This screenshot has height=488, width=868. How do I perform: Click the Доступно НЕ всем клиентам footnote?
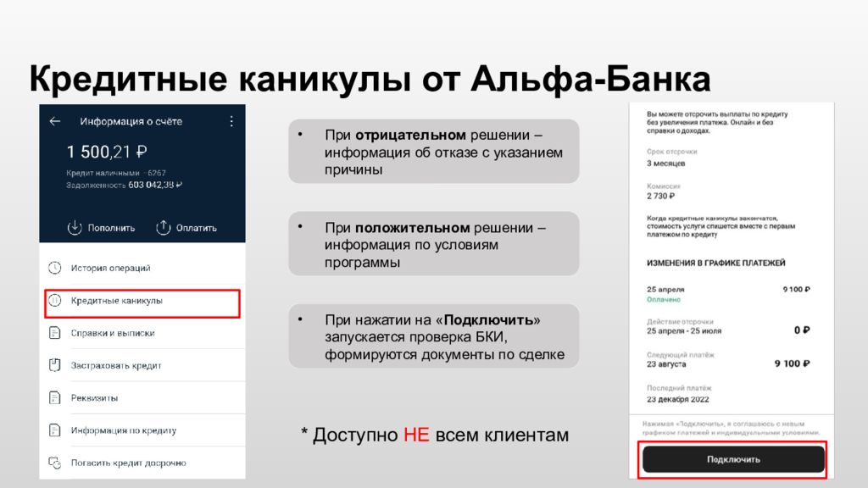[435, 435]
